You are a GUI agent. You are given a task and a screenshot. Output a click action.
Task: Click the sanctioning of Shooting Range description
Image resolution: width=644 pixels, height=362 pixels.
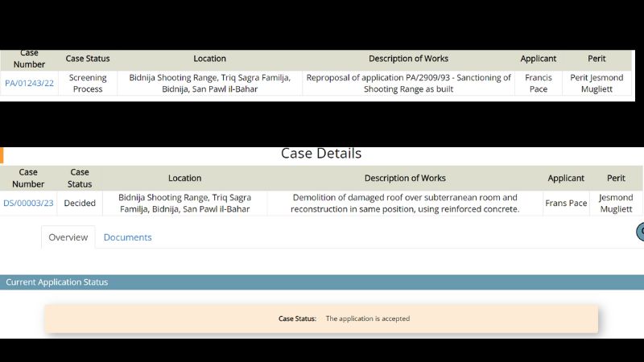pos(408,84)
